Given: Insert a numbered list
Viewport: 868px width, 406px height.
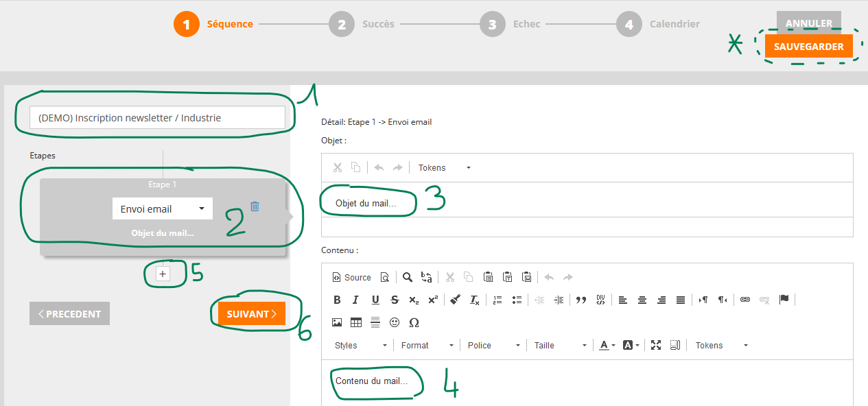Looking at the screenshot, I should click(x=497, y=300).
